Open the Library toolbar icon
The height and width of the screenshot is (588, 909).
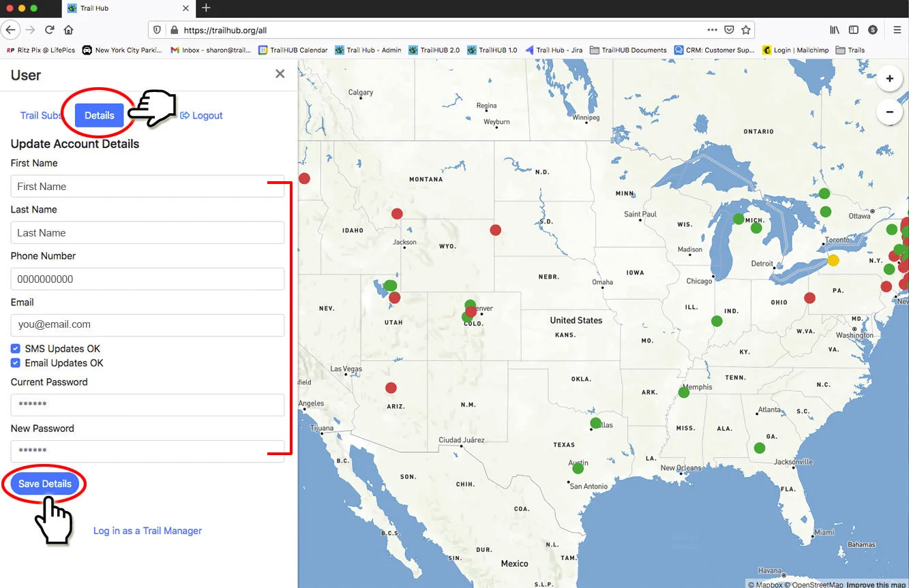(x=835, y=30)
